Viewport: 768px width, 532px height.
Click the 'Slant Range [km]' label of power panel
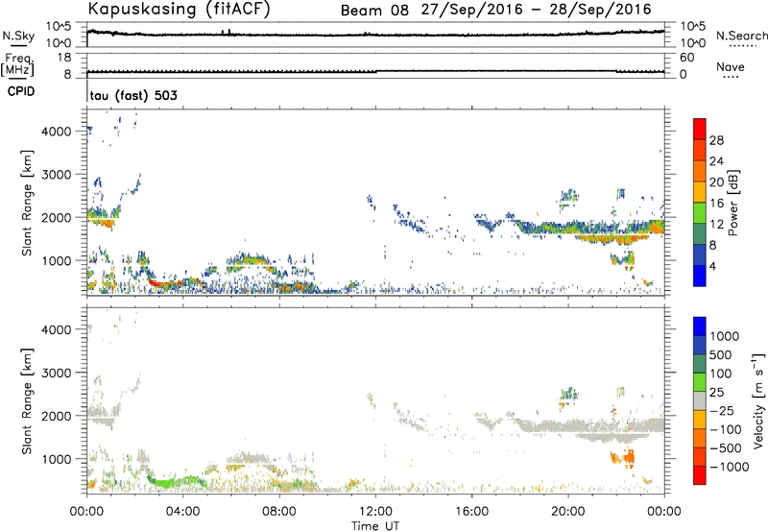point(27,203)
